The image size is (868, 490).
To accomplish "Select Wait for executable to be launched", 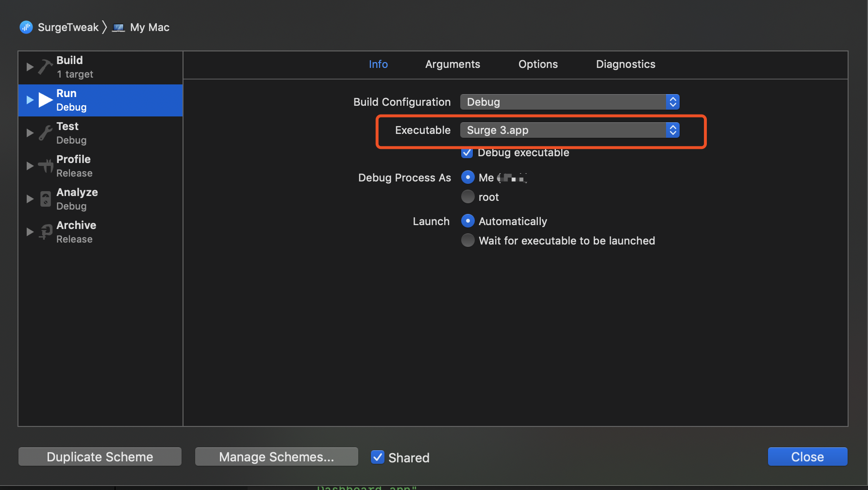I will (x=467, y=240).
